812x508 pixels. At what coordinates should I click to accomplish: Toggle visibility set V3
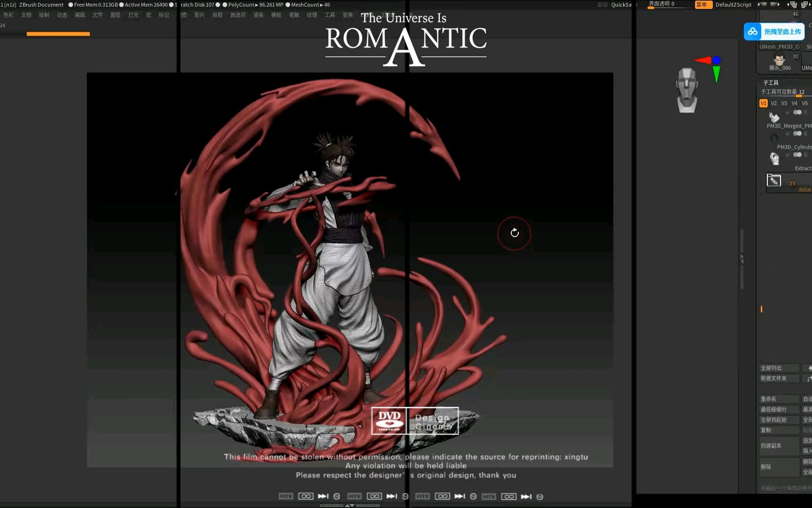[784, 103]
